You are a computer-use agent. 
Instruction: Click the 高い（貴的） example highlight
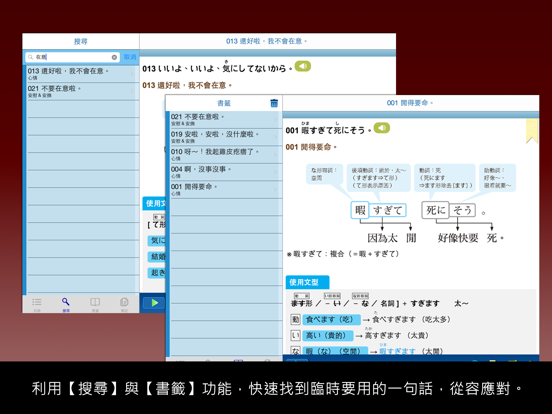click(x=328, y=335)
